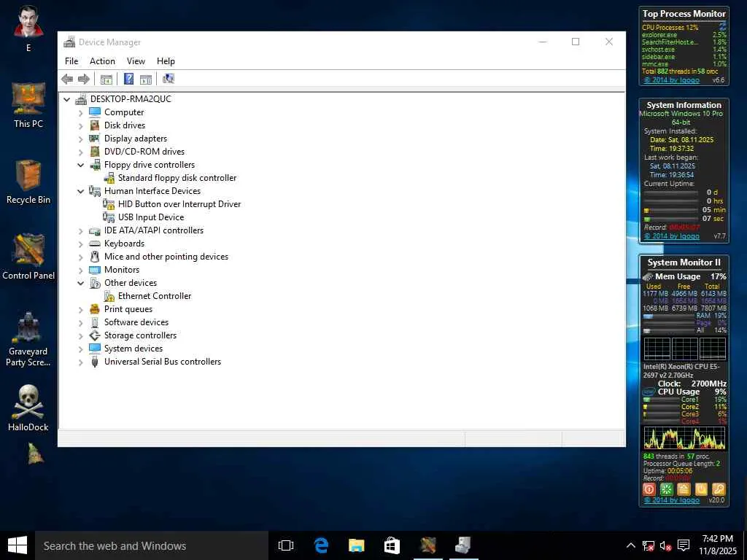Viewport: 747px width, 560px height.
Task: Click the muted volume tray icon
Action: point(666,545)
